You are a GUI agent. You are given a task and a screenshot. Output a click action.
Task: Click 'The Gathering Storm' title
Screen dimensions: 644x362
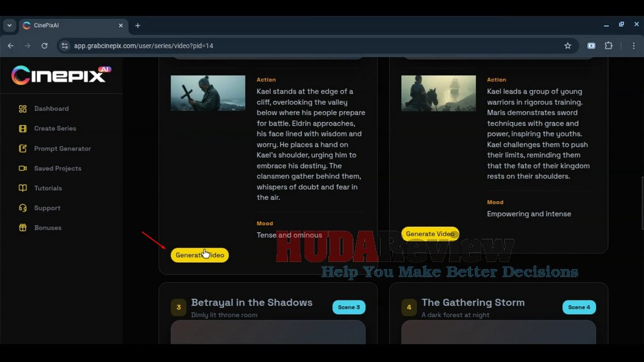(x=473, y=302)
